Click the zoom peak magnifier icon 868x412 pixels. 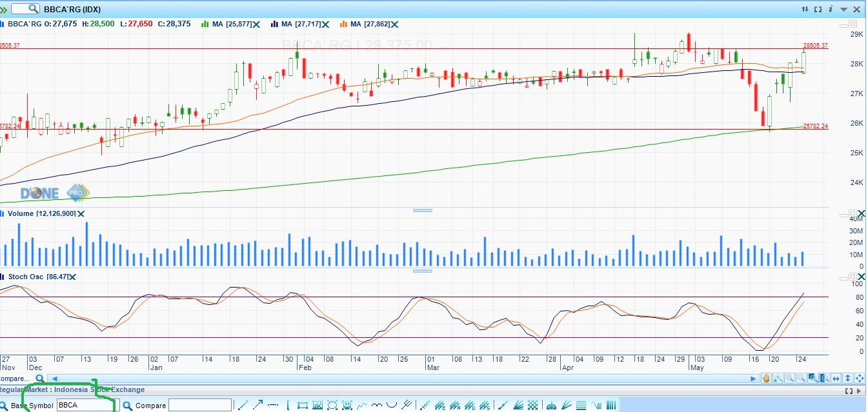pos(778,378)
